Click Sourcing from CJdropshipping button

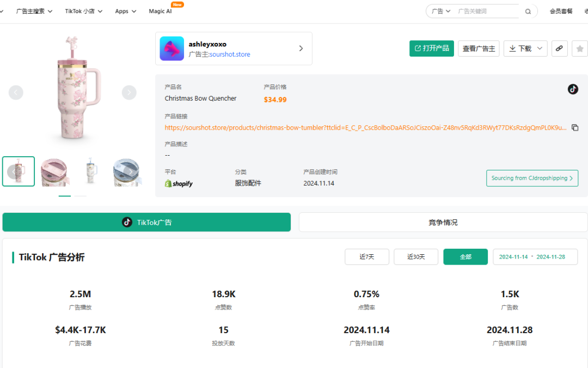click(x=532, y=178)
